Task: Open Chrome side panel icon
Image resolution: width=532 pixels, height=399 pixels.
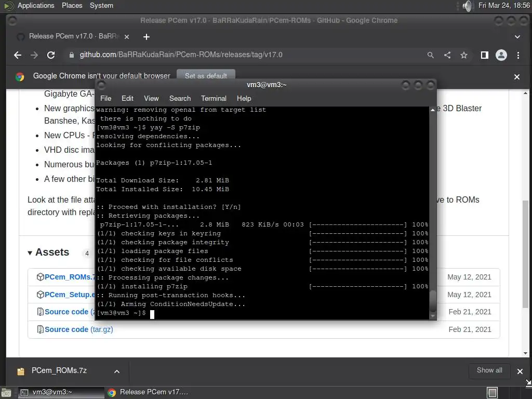Action: click(485, 55)
